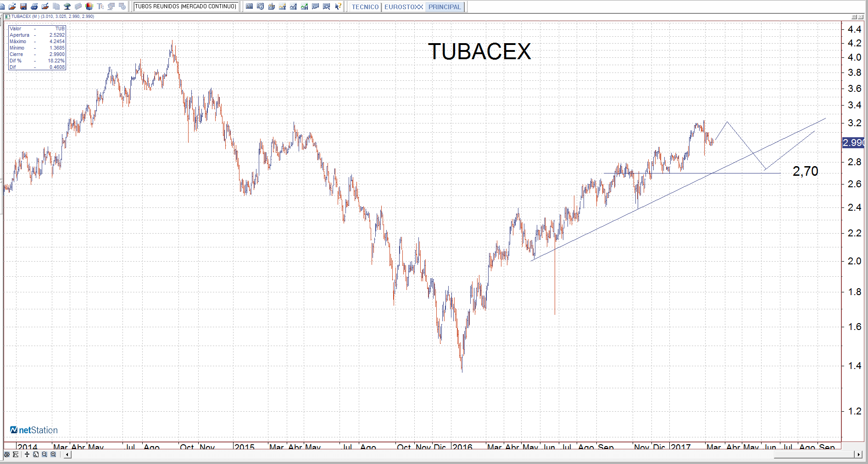This screenshot has height=464, width=868.
Task: Click the 2015 year label on time axis
Action: tap(244, 447)
